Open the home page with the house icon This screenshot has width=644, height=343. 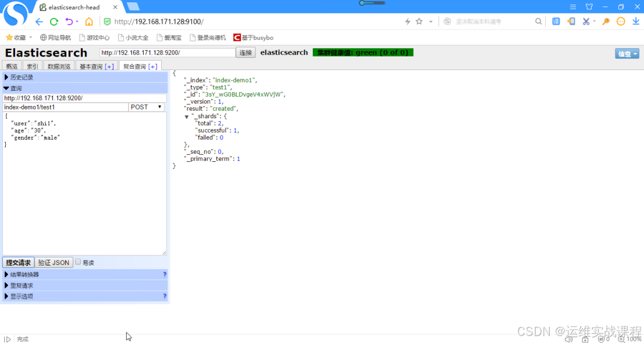coord(89,22)
